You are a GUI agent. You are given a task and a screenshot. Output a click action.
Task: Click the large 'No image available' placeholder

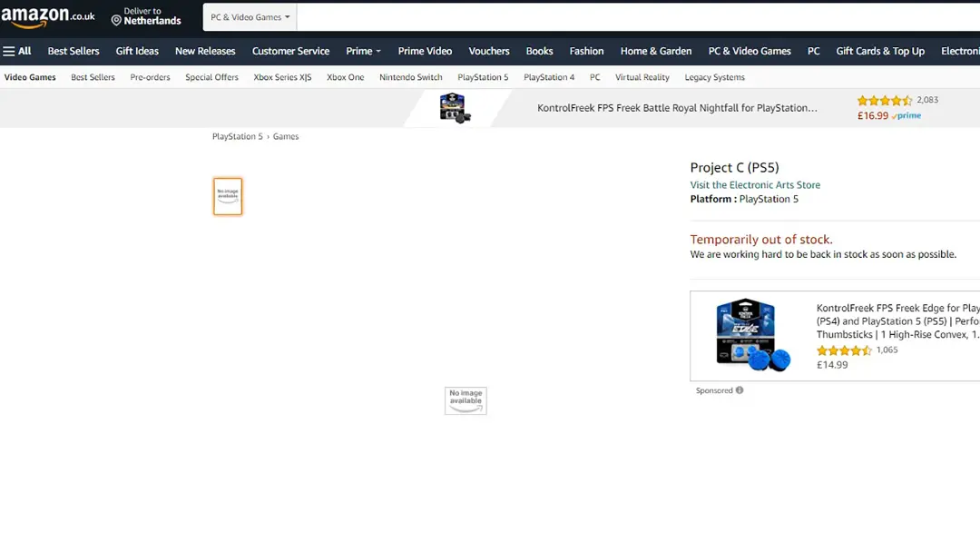(x=465, y=400)
